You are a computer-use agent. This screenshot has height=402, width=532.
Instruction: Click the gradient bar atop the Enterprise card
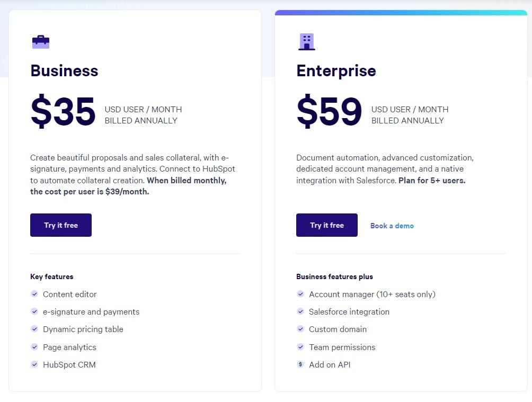pyautogui.click(x=401, y=13)
